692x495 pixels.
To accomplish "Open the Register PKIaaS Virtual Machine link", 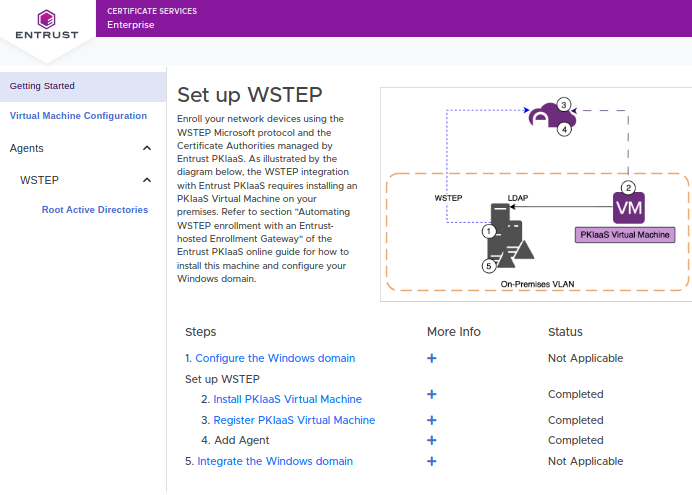I will (x=294, y=420).
